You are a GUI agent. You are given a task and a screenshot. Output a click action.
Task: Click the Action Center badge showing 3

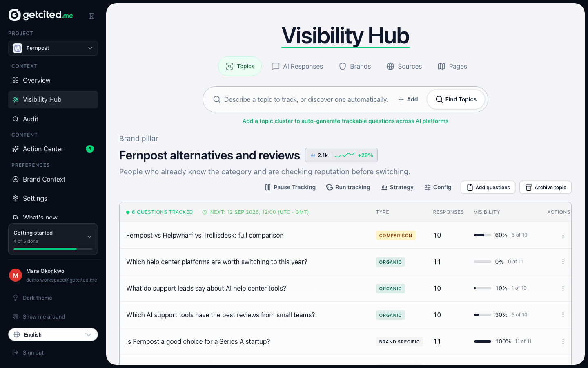point(90,149)
